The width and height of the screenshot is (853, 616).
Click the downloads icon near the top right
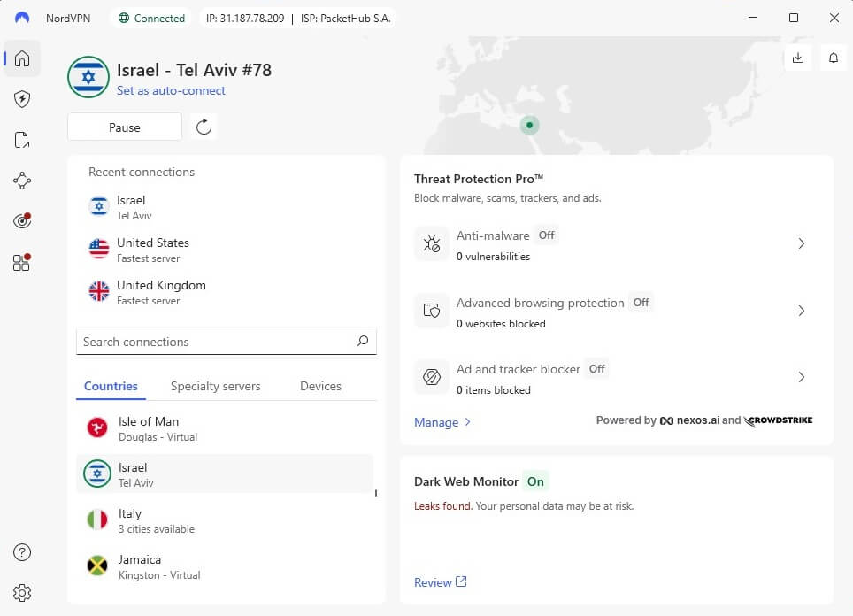pos(798,57)
